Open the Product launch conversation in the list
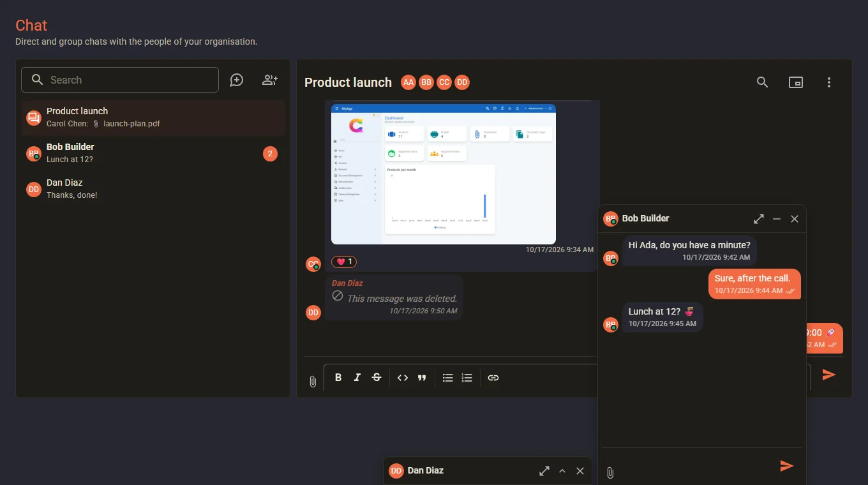Screen dimensions: 868x485 click(x=153, y=117)
